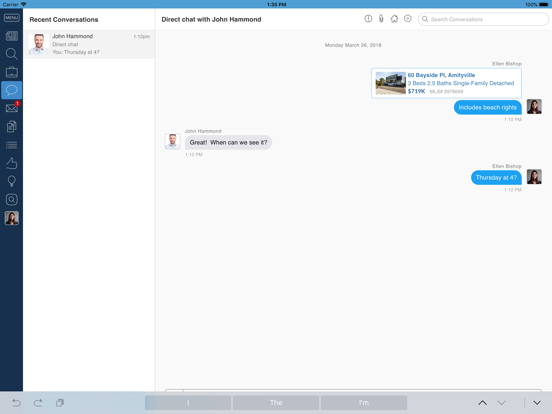The width and height of the screenshot is (552, 414).
Task: Click the Search Conversations field
Action: 483,19
